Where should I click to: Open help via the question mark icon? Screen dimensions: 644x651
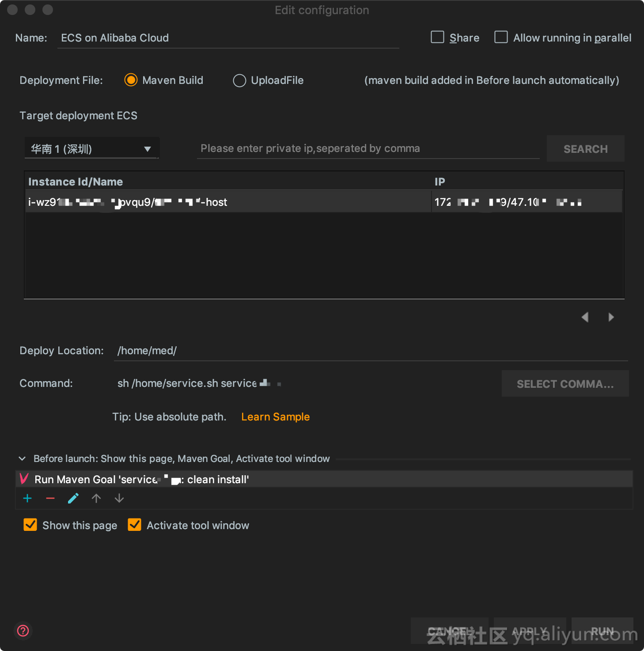pos(23,631)
